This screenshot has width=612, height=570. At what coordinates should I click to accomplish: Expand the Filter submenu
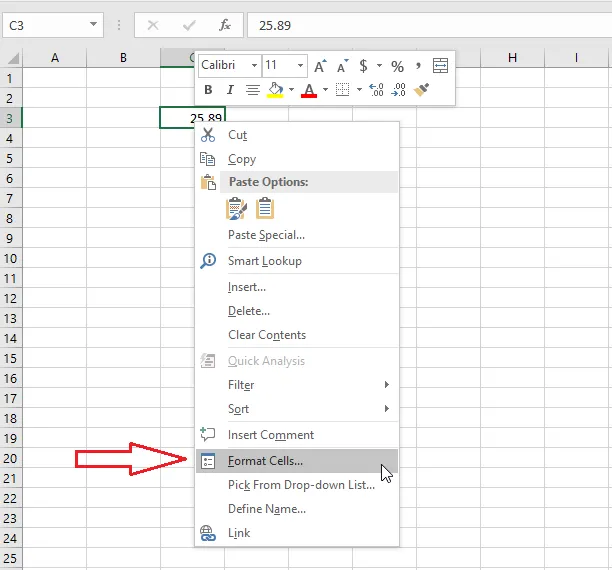click(x=387, y=385)
